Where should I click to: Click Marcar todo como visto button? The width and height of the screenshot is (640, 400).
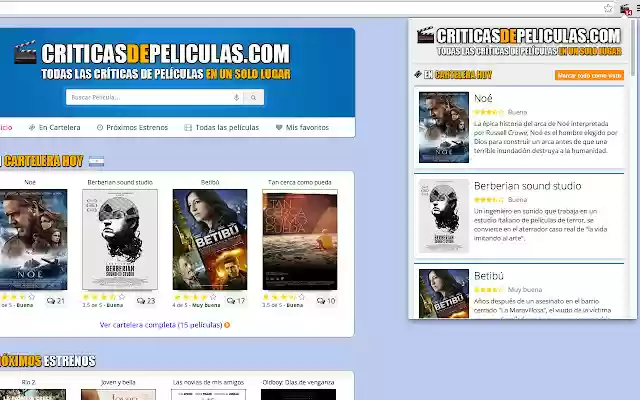[x=589, y=76]
